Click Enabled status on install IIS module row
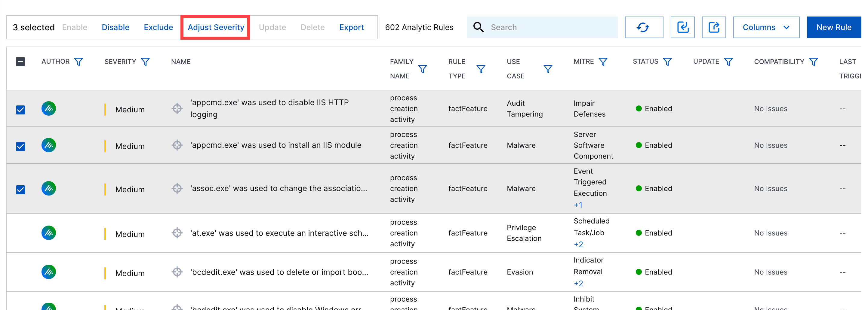The width and height of the screenshot is (868, 310). pyautogui.click(x=654, y=145)
